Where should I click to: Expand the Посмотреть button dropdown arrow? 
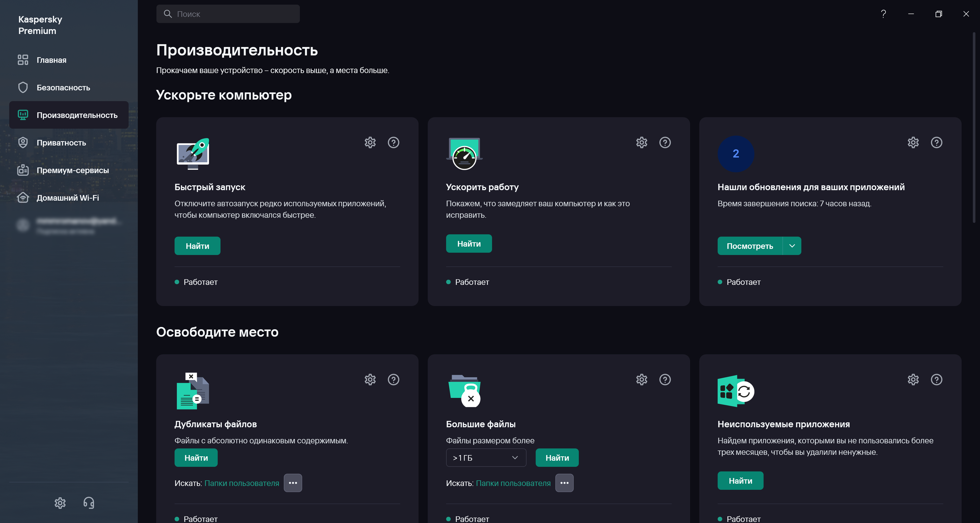(x=792, y=246)
